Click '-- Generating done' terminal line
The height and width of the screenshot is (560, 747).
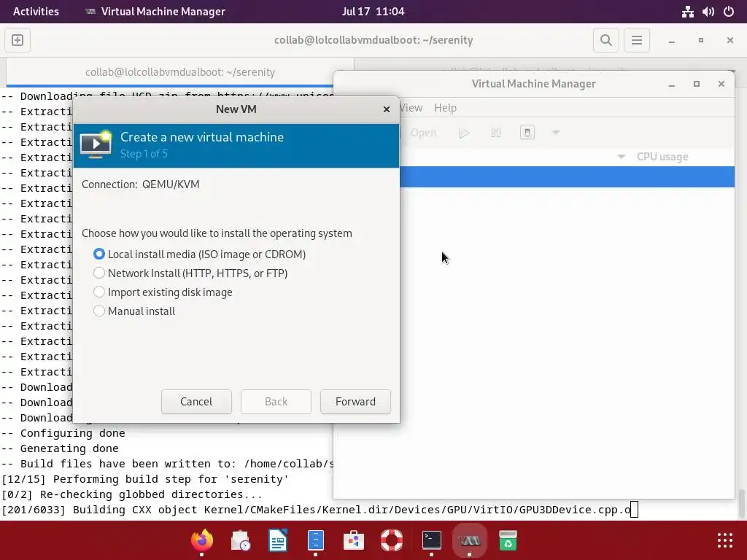[x=60, y=448]
